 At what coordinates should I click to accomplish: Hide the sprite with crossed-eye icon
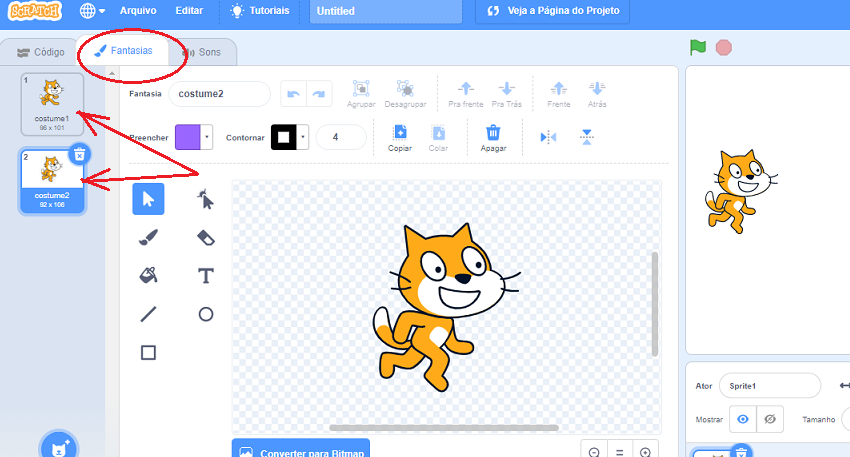(769, 419)
